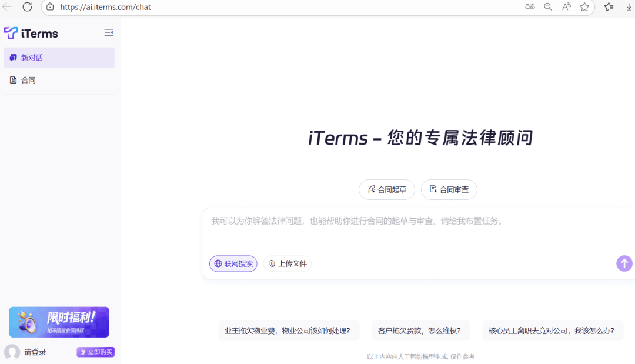Enable the 联网搜索 web search toggle
Screen dimensions: 635x364
point(233,263)
